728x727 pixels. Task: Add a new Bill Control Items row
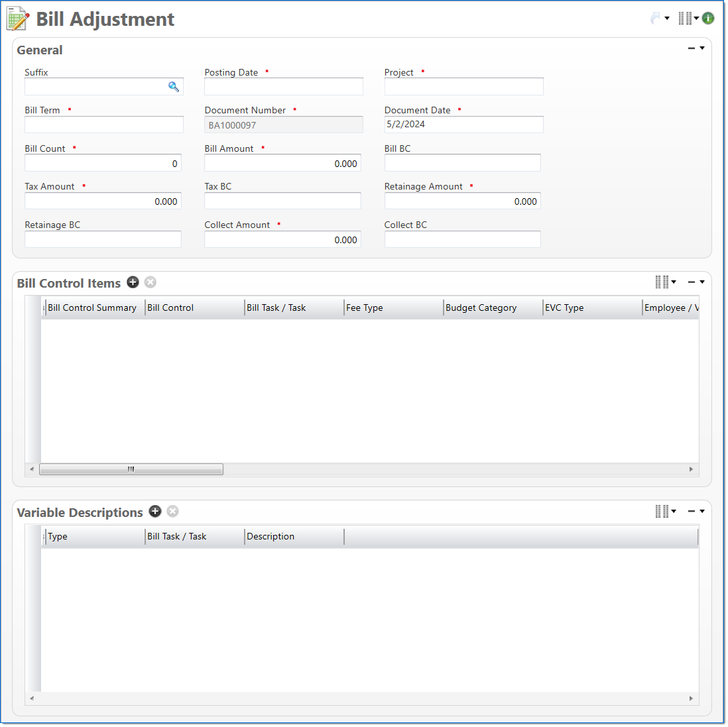(x=133, y=282)
